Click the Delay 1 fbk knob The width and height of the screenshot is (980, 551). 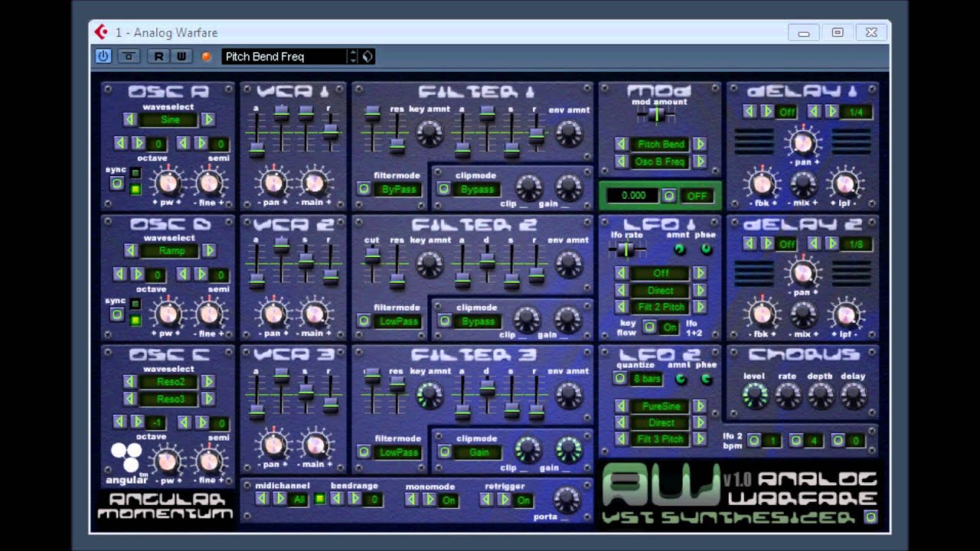point(761,184)
